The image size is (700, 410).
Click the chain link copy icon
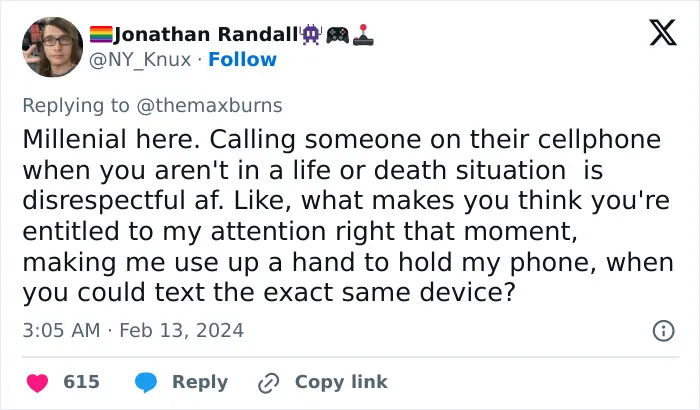[x=269, y=383]
